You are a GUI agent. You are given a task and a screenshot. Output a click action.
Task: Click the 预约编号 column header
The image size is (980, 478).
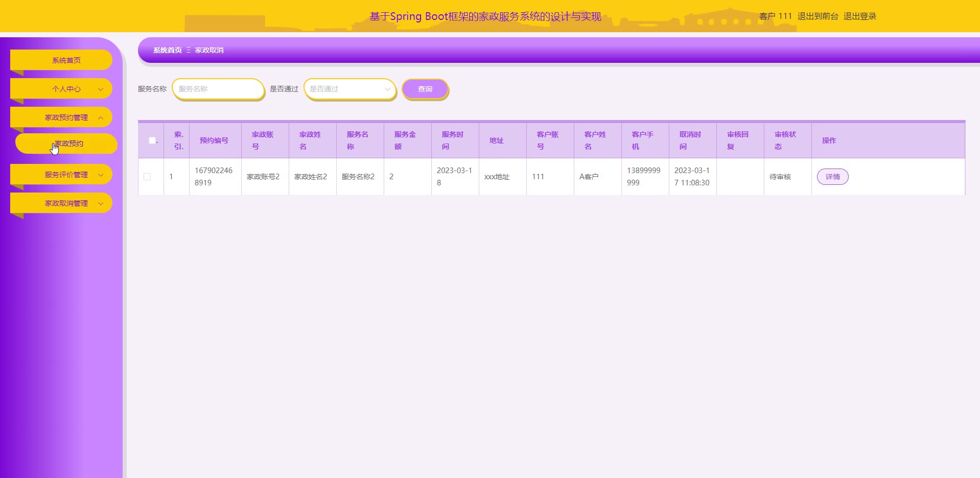tap(214, 140)
